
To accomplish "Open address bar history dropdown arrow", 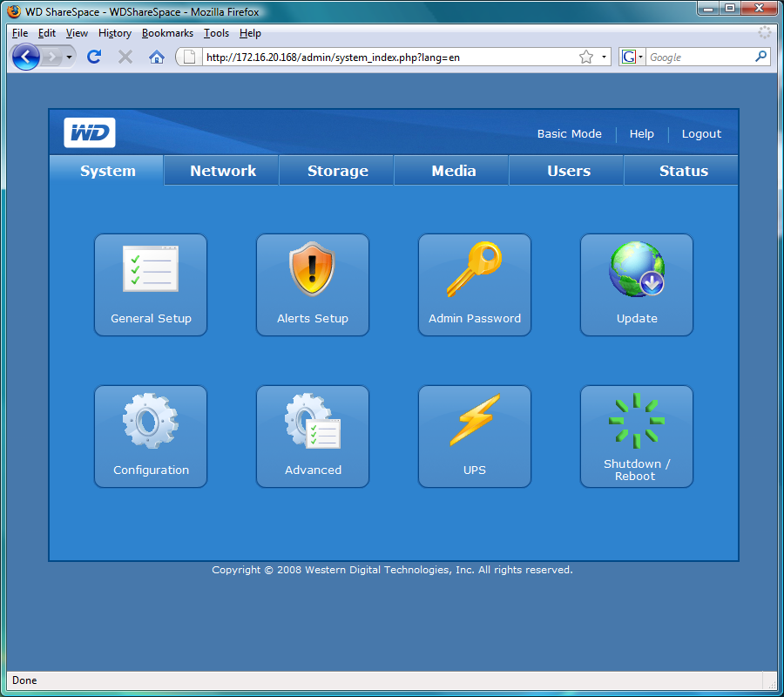I will (x=604, y=57).
